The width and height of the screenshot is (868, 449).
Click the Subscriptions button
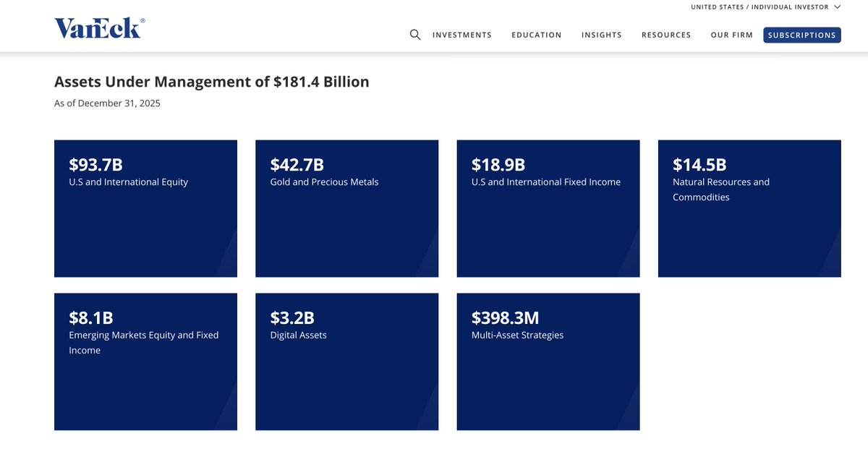click(802, 35)
